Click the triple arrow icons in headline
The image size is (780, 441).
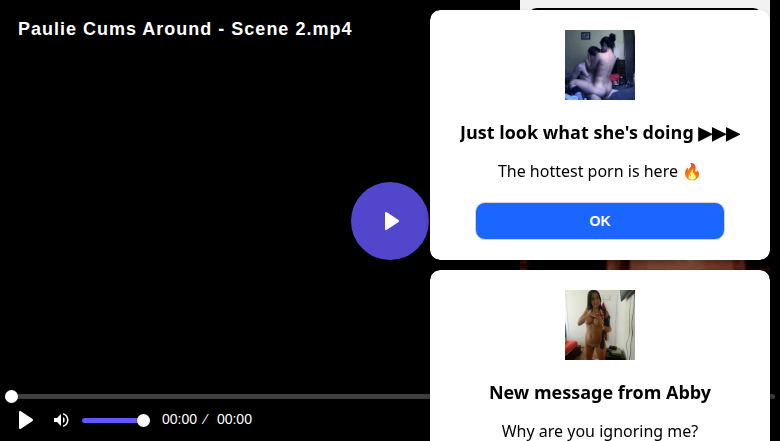[x=719, y=133]
